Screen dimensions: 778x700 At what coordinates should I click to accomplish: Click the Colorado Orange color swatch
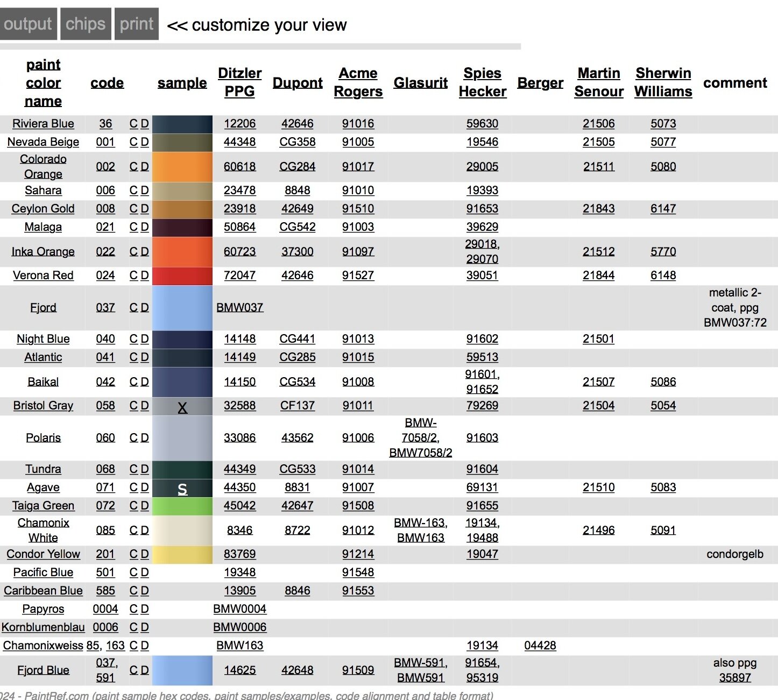click(x=182, y=167)
